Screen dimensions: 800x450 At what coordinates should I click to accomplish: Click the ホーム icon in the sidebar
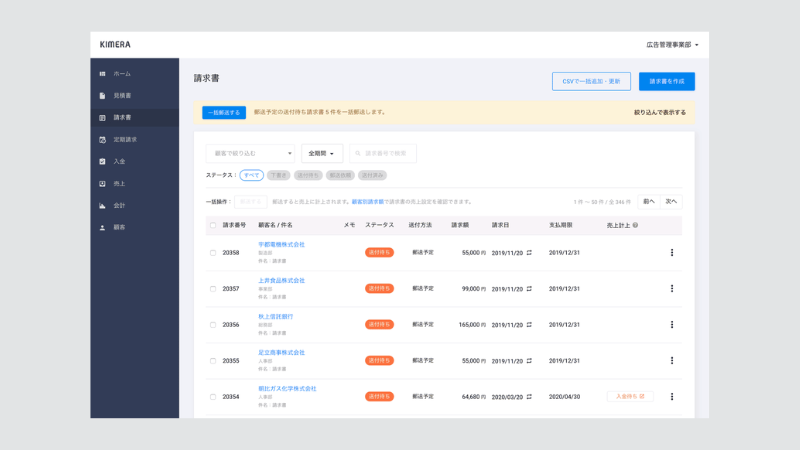102,74
